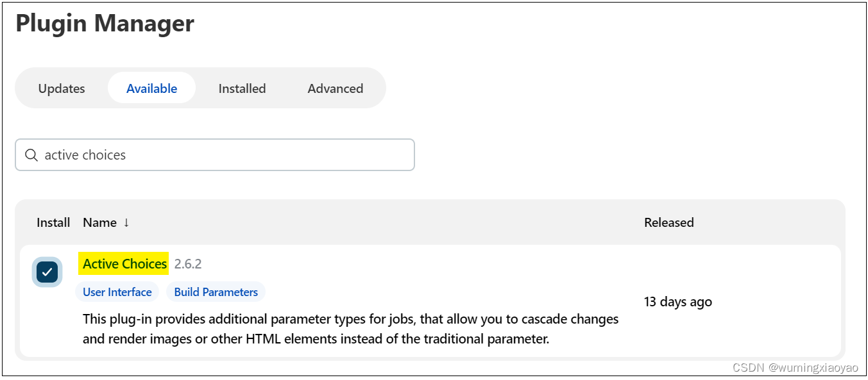The image size is (868, 380).
Task: Sort by the Name column header
Action: point(100,222)
